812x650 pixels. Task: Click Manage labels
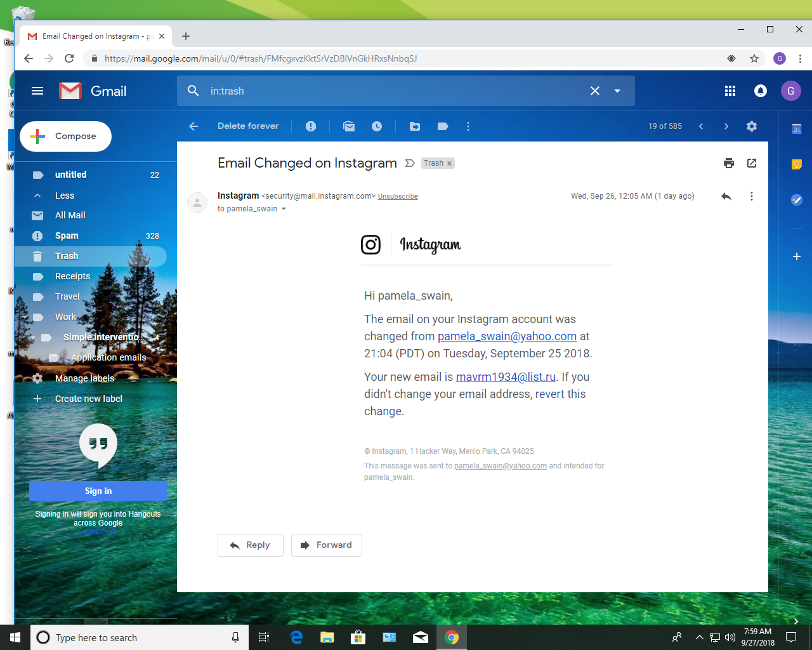[x=84, y=378]
